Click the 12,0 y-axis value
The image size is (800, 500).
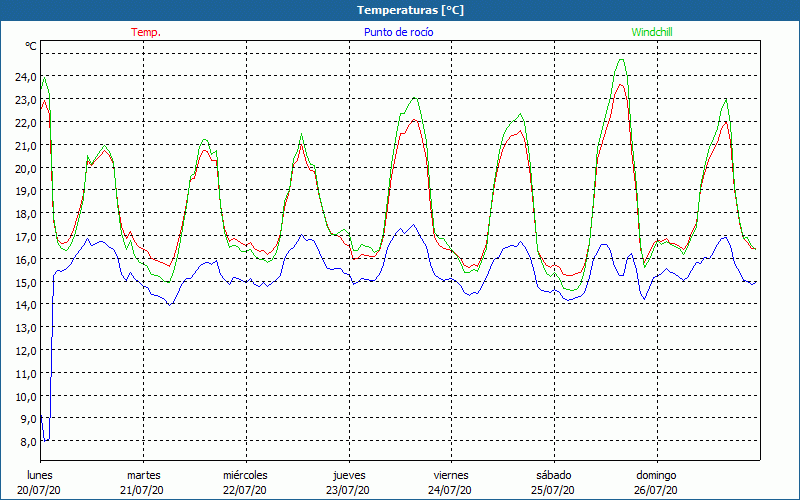26,351
